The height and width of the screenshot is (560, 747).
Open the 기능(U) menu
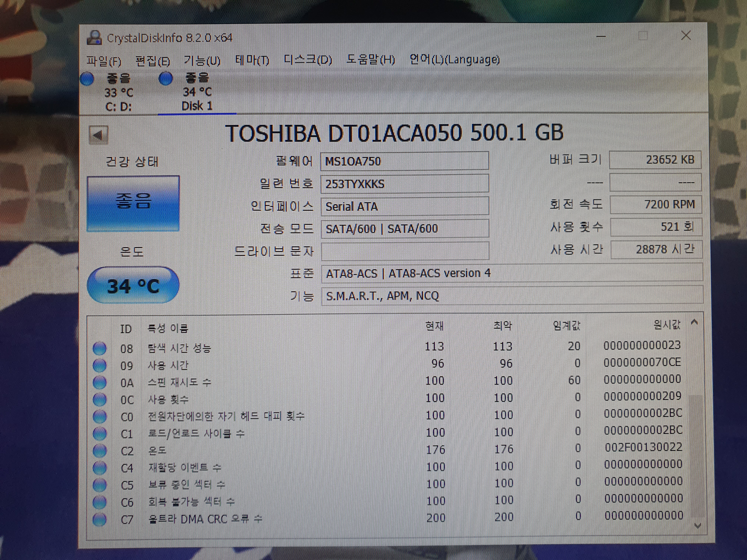coord(202,61)
